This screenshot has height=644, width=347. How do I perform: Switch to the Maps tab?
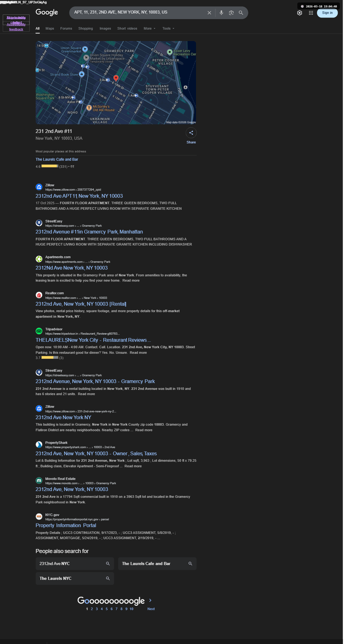click(x=50, y=28)
